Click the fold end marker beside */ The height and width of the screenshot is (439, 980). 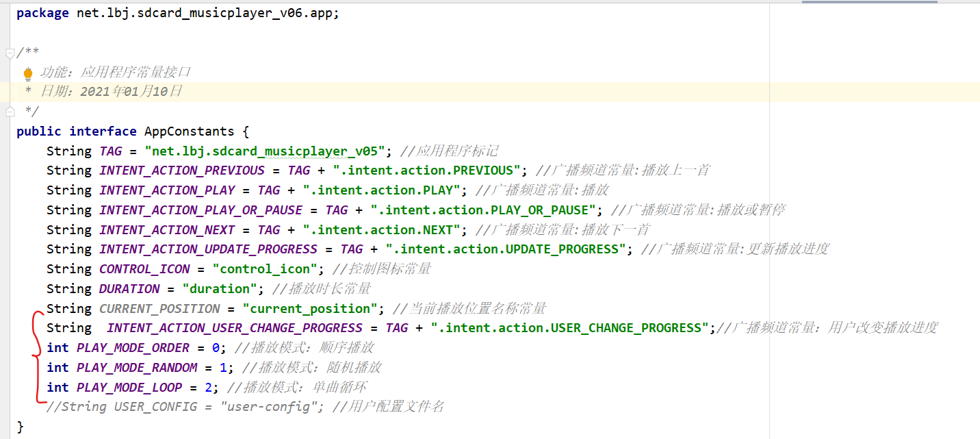pyautogui.click(x=10, y=111)
